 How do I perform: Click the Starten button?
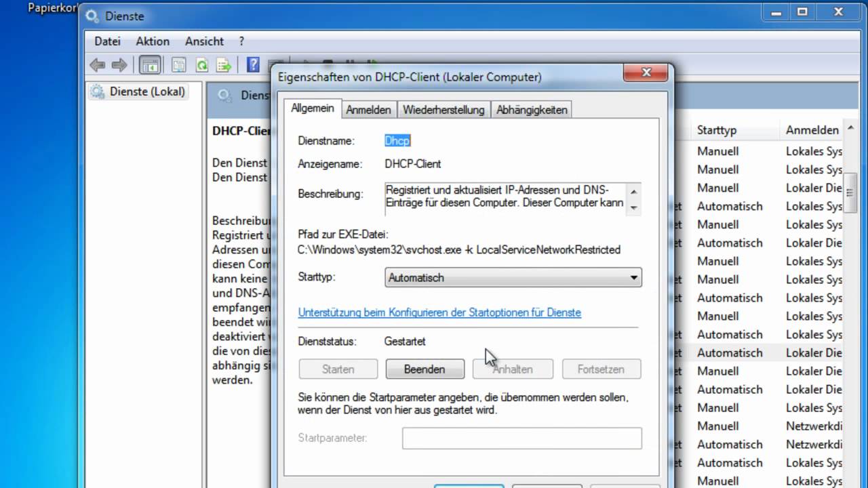pyautogui.click(x=338, y=369)
